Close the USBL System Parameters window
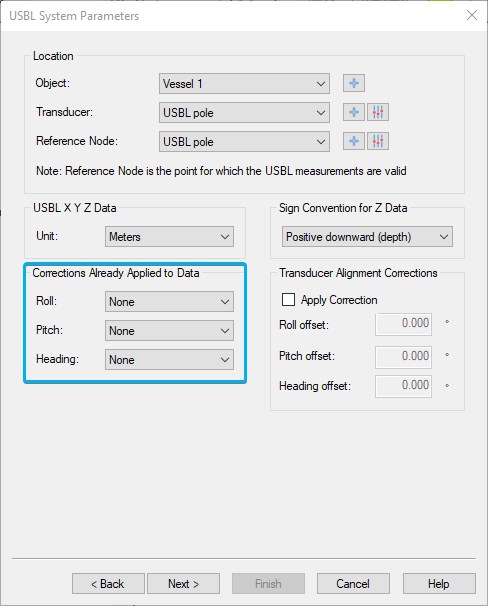Viewport: 488px width, 606px height. (472, 15)
